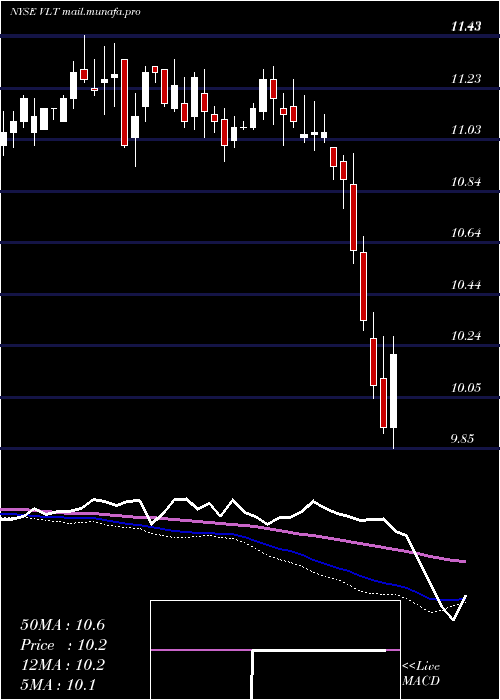Click the NYSE VLT mail.munafa.pro title text
Screen dimensions: 500x700
(x=75, y=12)
